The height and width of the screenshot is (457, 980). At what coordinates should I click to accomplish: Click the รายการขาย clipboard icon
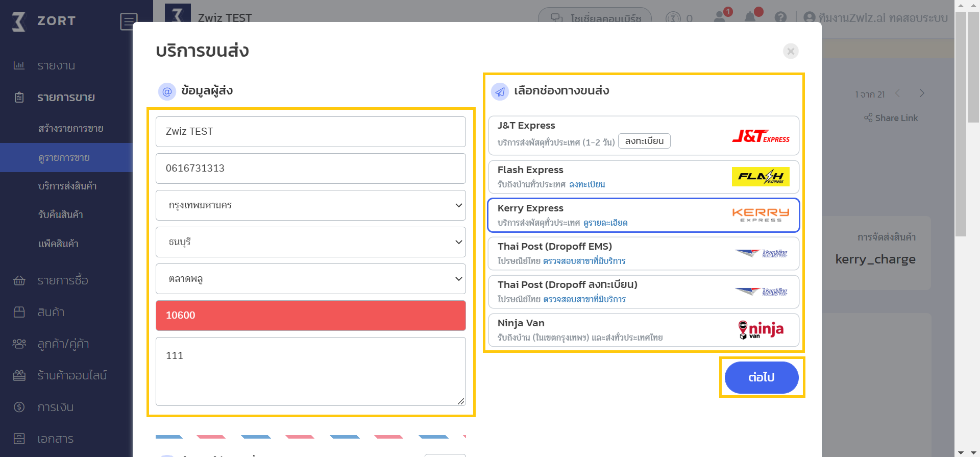(19, 97)
